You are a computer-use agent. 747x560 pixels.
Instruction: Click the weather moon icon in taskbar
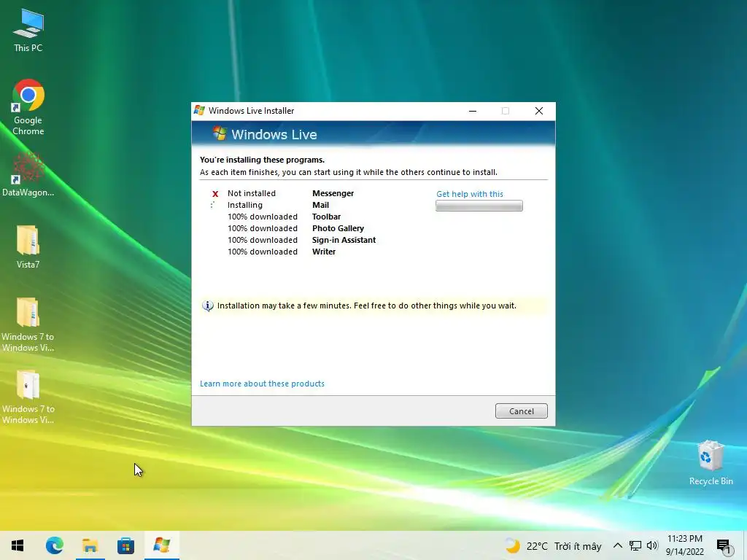tap(513, 545)
